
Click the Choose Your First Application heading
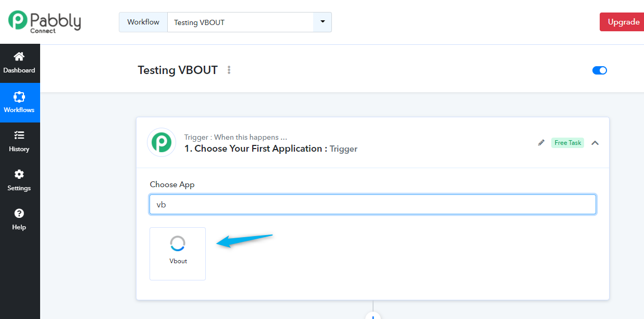[x=271, y=149]
